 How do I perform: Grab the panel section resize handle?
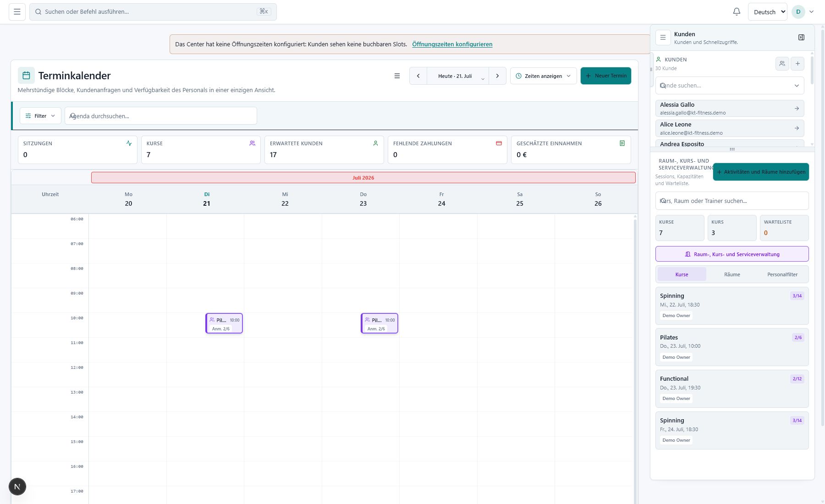coord(732,149)
